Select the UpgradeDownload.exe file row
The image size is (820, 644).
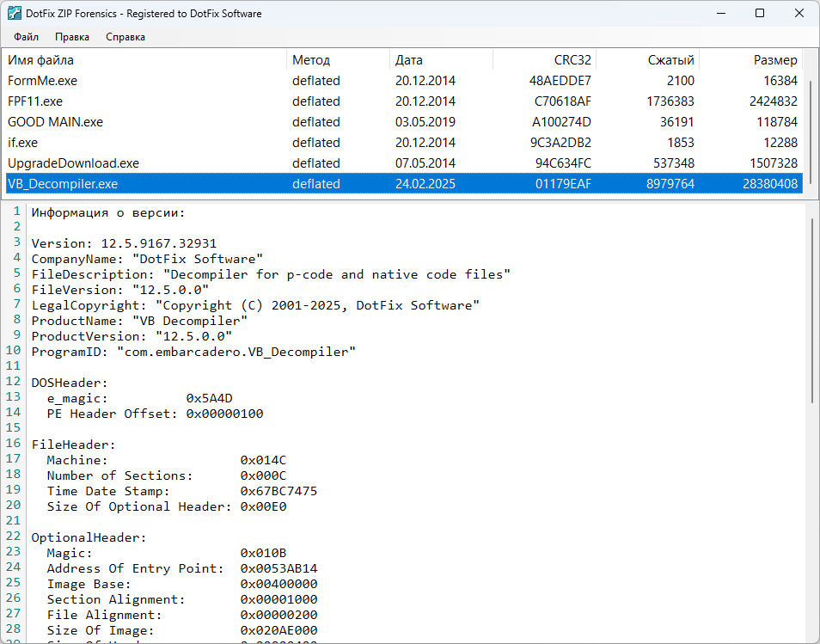(x=404, y=163)
